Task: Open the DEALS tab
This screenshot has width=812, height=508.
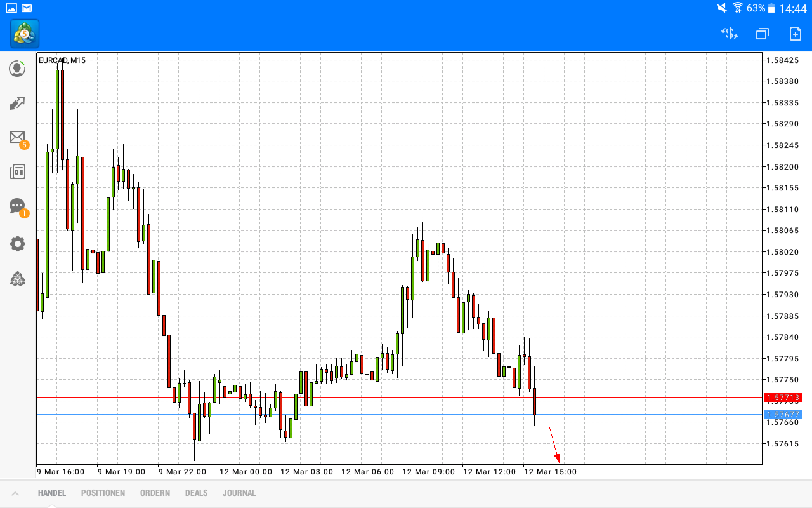Action: [x=196, y=493]
